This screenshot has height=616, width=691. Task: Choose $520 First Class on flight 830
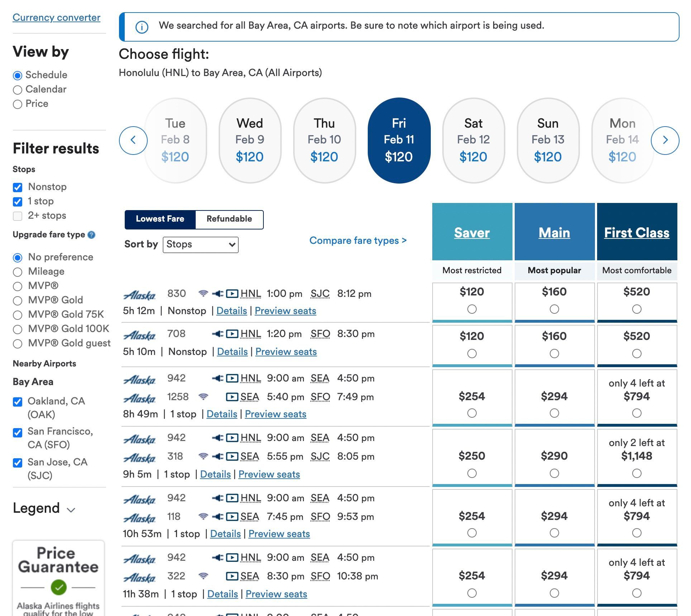click(637, 309)
